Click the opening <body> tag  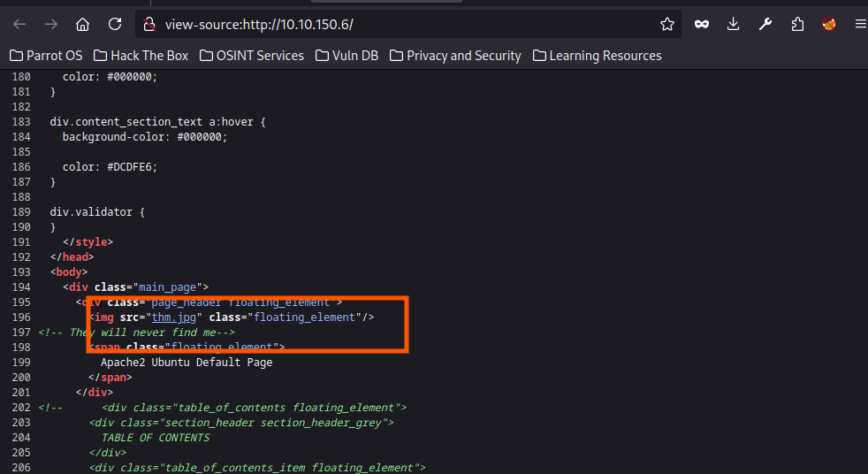point(69,271)
